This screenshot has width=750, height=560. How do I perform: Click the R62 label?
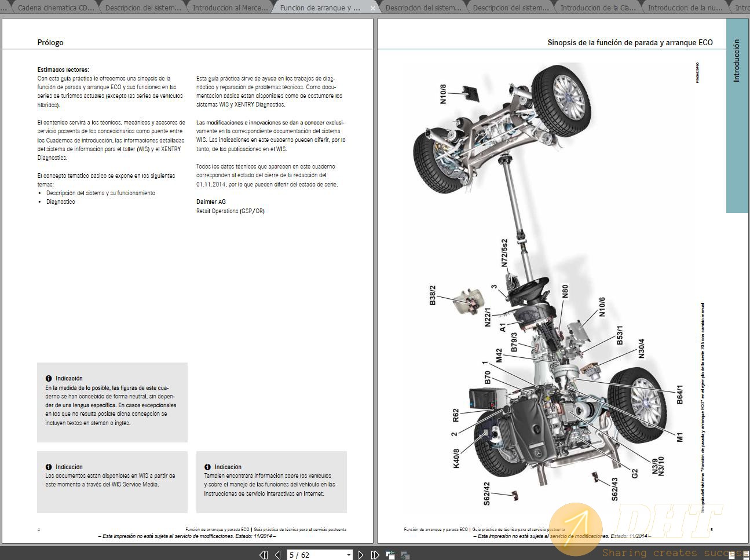(455, 415)
